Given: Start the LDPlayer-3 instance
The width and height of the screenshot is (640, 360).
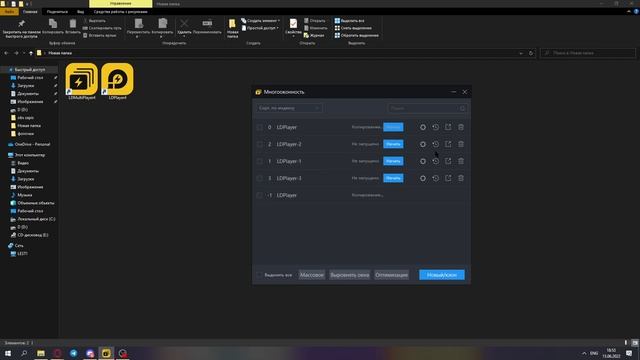Looking at the screenshot, I should tap(393, 178).
